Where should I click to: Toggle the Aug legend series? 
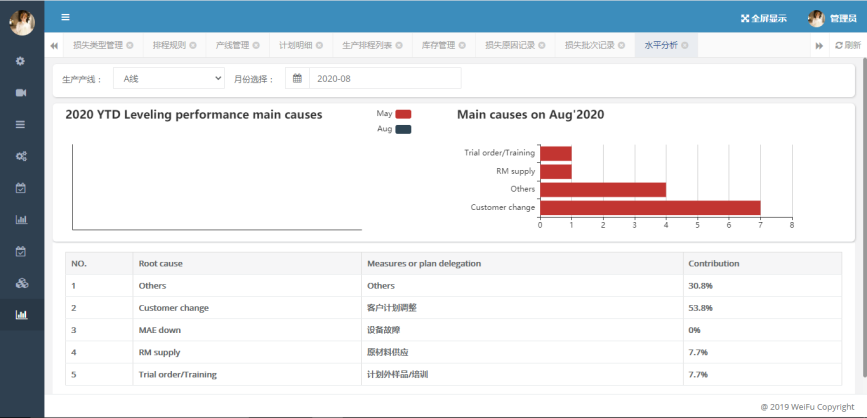pos(403,129)
